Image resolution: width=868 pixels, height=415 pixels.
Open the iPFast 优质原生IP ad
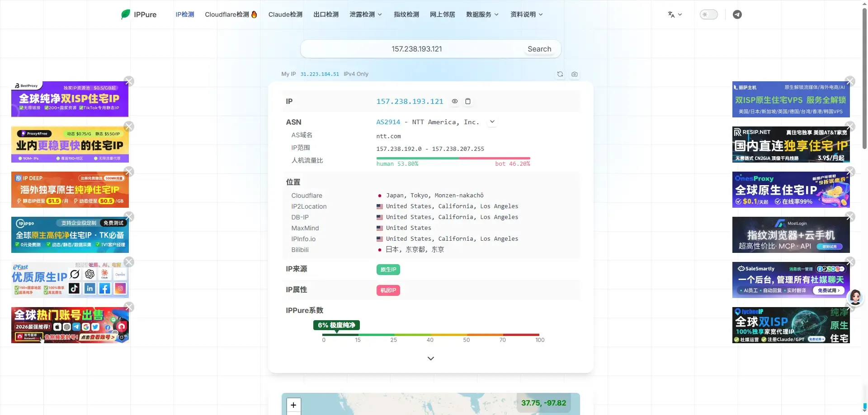click(x=70, y=280)
